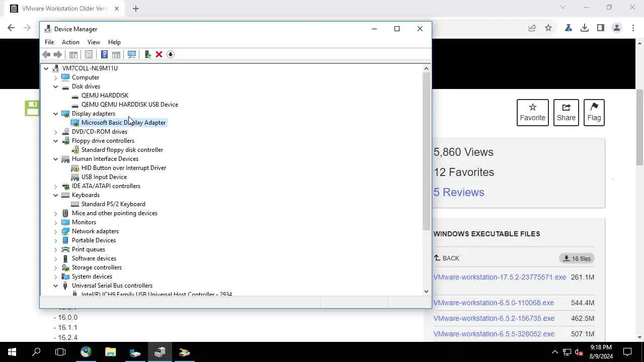Click the Device Manager vertical scrollbar thumb
The width and height of the screenshot is (644, 362).
(x=426, y=151)
